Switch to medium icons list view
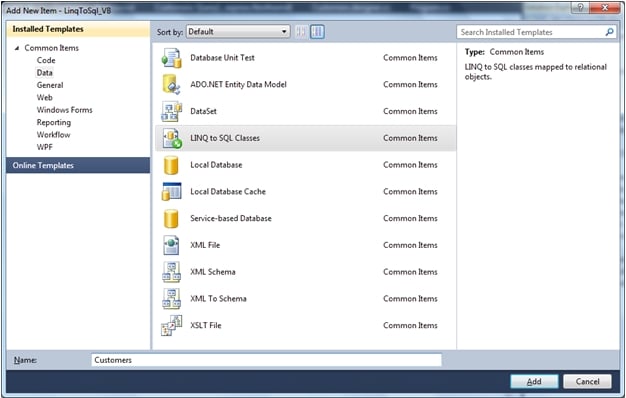The height and width of the screenshot is (398, 626). [317, 32]
